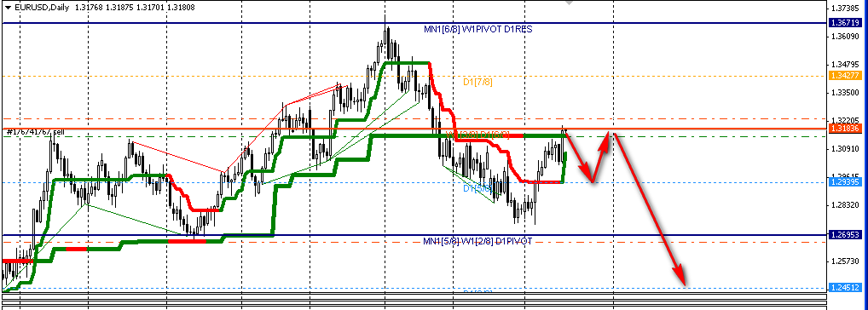Click the blue 1.29395 price tag
Viewport: 868px width, 310px height.
843,181
